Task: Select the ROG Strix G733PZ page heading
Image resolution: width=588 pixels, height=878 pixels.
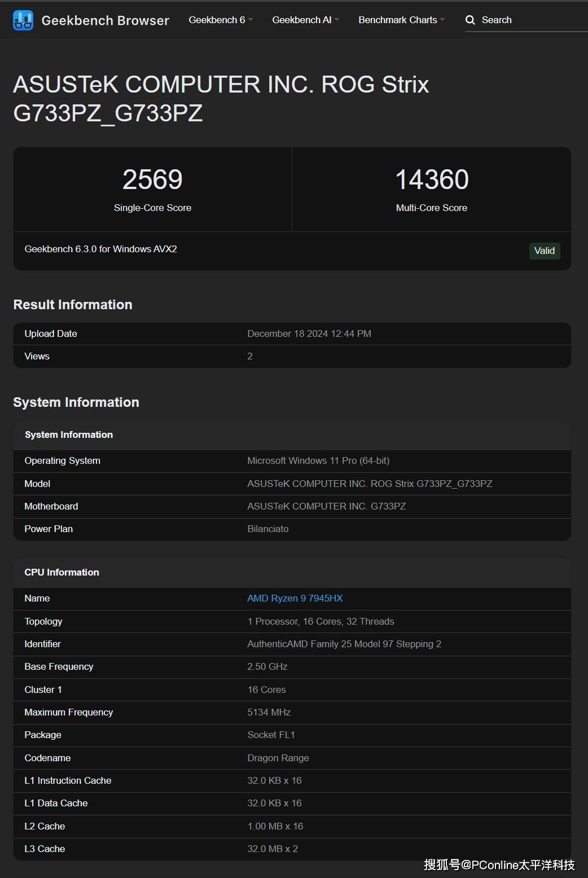Action: (221, 99)
